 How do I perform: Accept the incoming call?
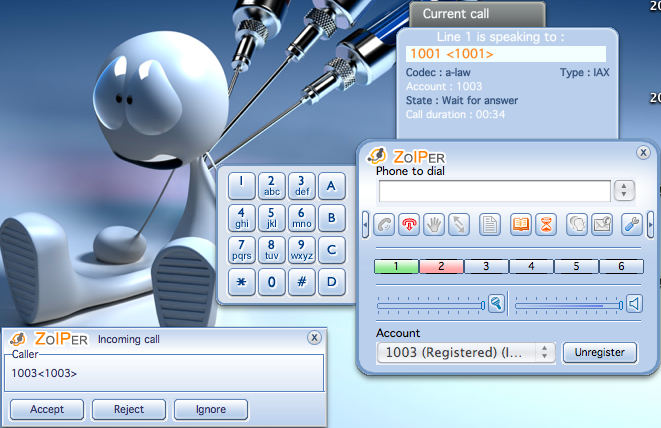click(x=47, y=409)
